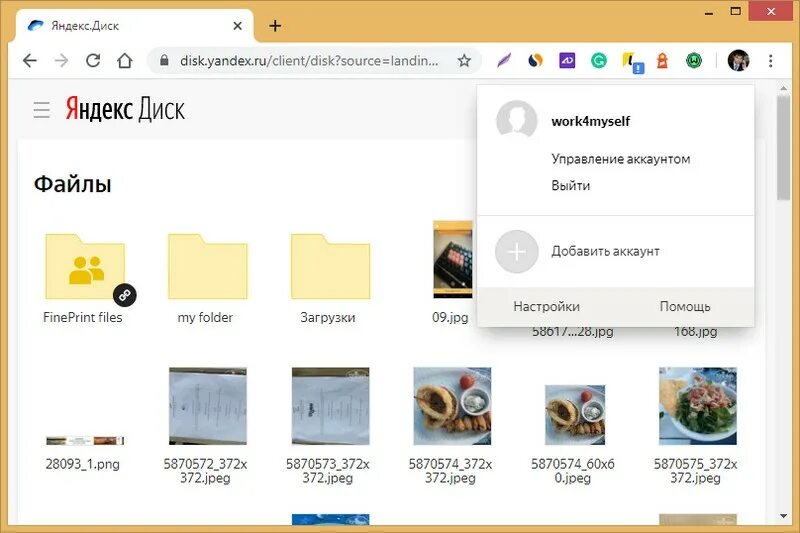
Task: Click the scrollbar down arrow
Action: 784,516
